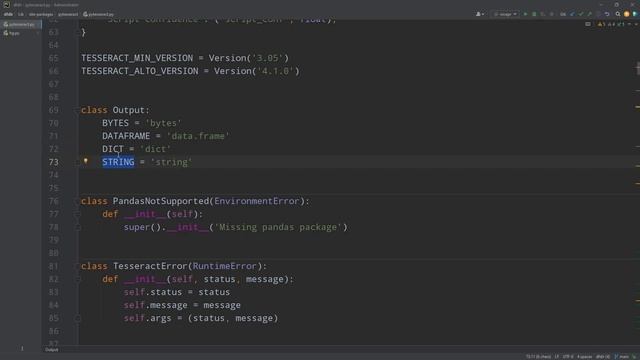Click line number 81 in gutter
This screenshot has height=360, width=640.
53,266
